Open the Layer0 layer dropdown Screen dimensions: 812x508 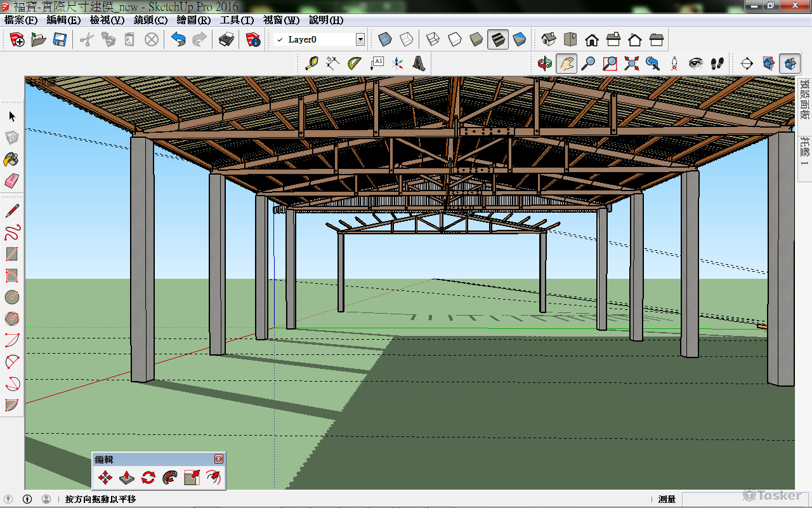coord(360,40)
